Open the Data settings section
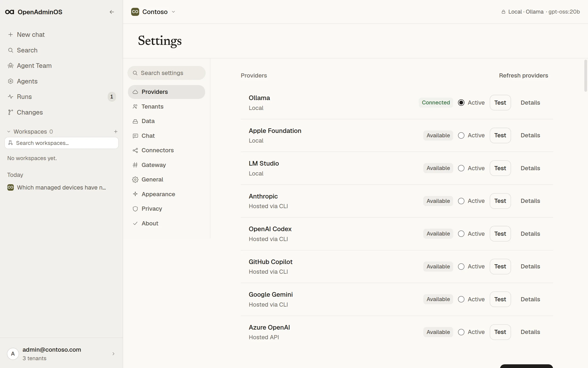The image size is (588, 368). pyautogui.click(x=166, y=121)
